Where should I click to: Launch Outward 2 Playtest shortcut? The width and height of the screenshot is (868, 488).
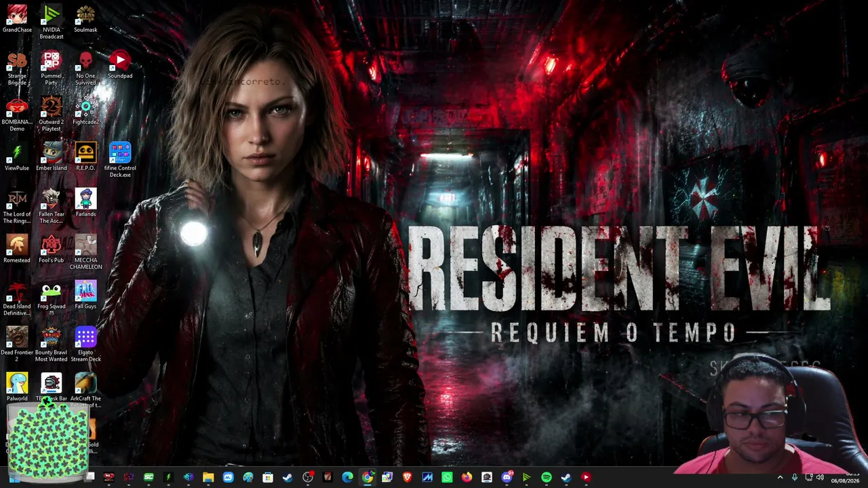click(52, 115)
